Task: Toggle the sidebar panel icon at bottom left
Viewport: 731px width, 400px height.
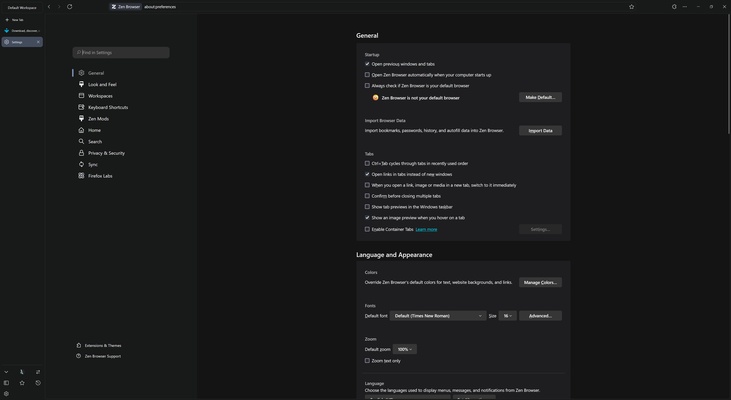Action: pyautogui.click(x=6, y=383)
